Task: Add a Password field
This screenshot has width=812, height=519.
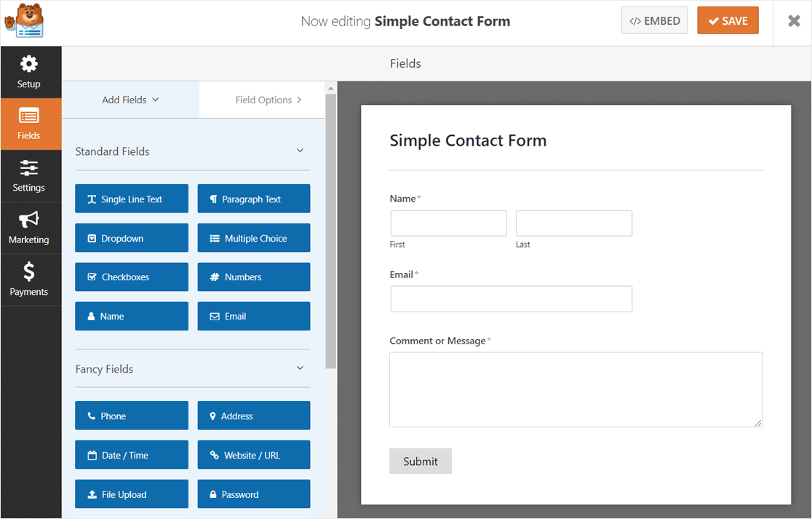Action: [x=253, y=494]
